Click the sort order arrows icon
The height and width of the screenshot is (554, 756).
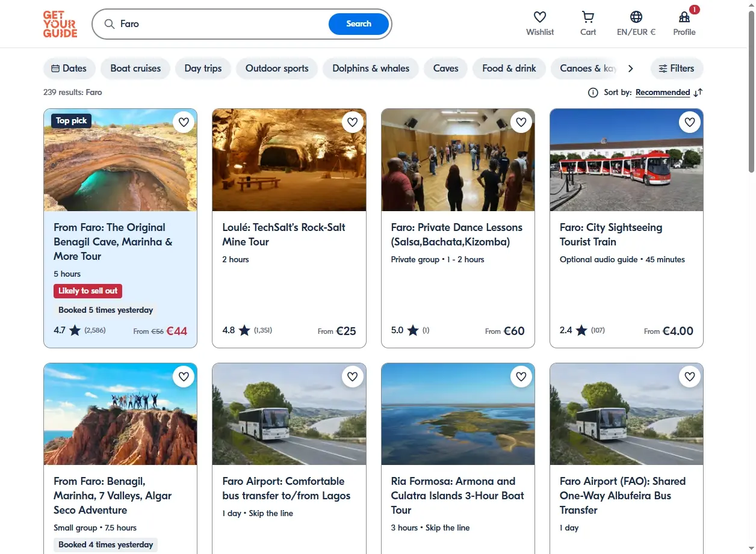tap(698, 93)
